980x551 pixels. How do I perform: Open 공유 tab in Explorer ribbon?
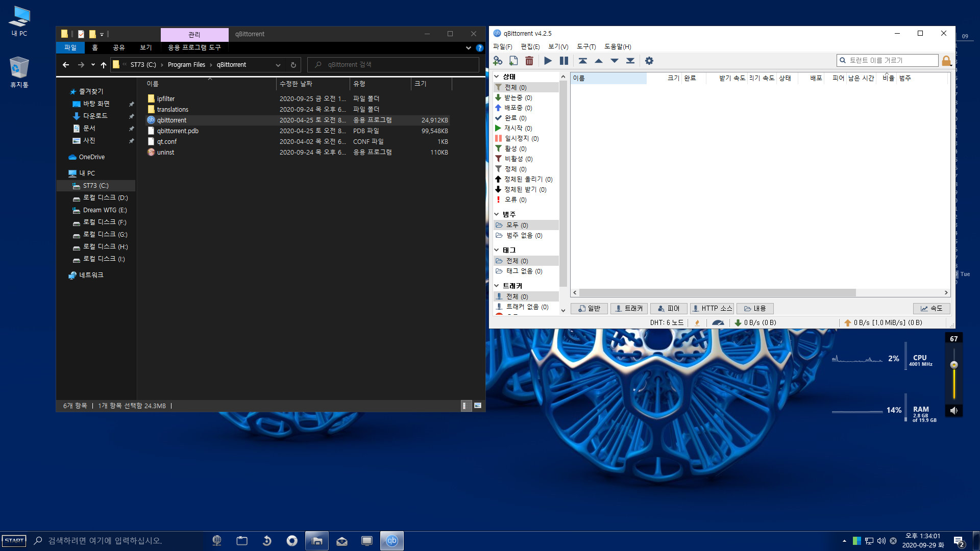pos(119,47)
